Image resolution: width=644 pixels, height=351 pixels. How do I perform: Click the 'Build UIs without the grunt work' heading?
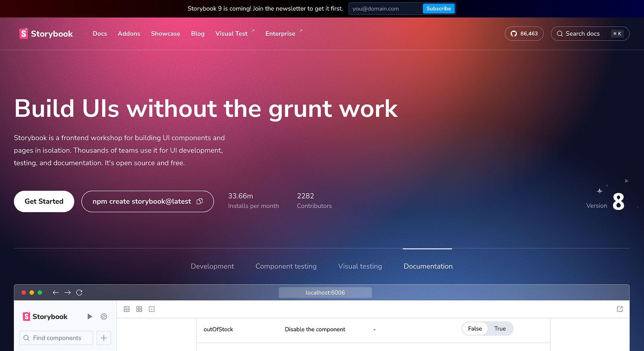pos(206,109)
